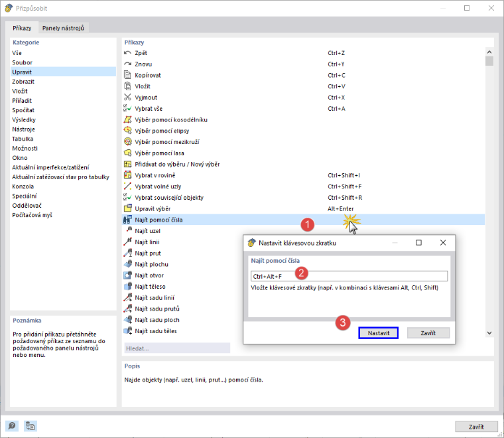The image size is (504, 438).
Task: Click the Najít sadu těles icon
Action: coord(127,331)
